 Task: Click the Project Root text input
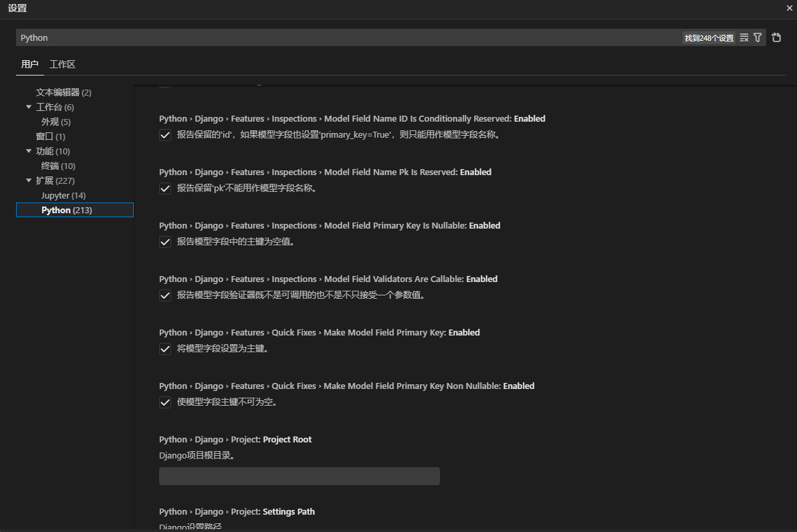point(300,476)
